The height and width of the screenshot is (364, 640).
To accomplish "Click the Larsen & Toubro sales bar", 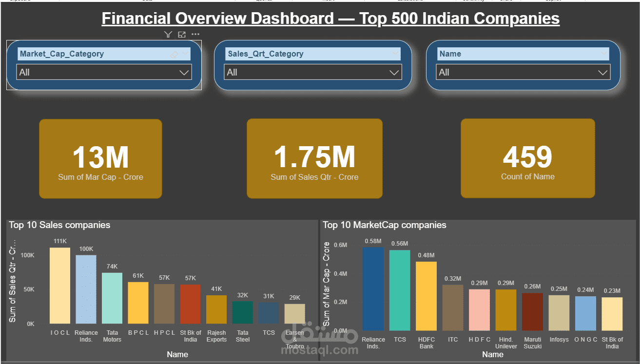I will (x=295, y=314).
